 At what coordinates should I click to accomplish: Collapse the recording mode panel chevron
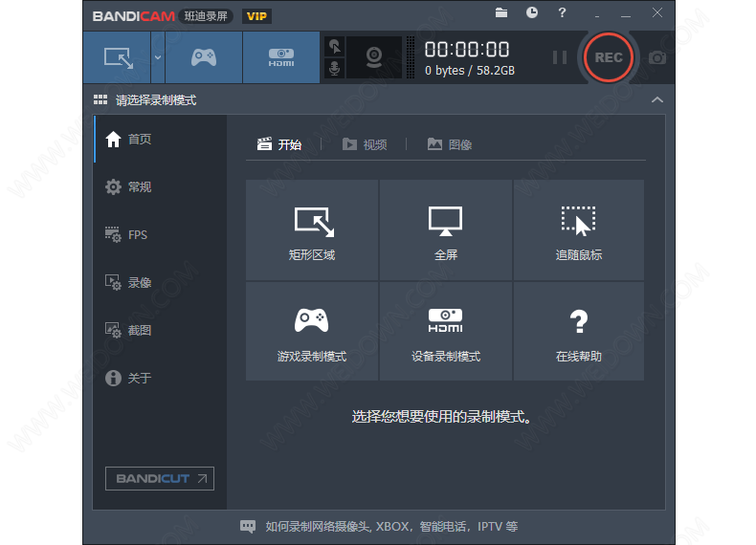pyautogui.click(x=657, y=99)
